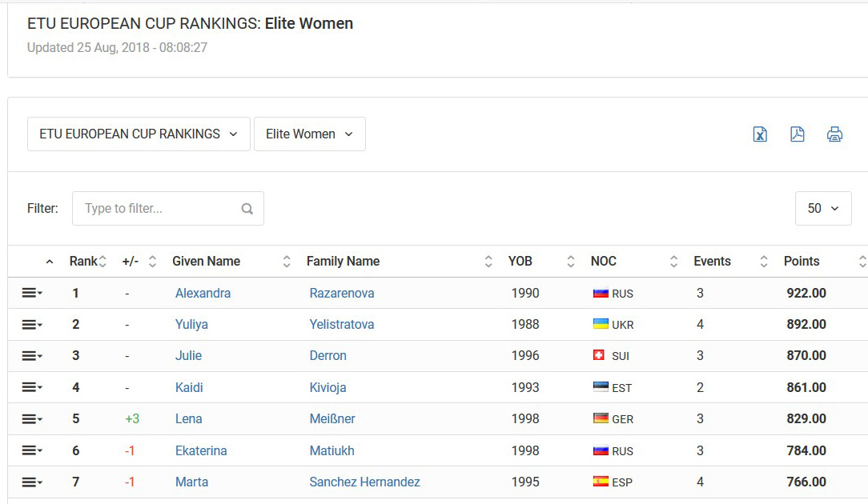The width and height of the screenshot is (868, 504).
Task: Open row menu for Julie Derron
Action: [32, 356]
